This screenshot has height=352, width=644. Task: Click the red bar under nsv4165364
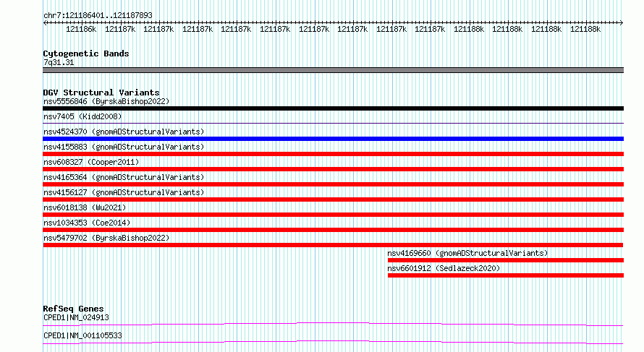click(x=333, y=184)
